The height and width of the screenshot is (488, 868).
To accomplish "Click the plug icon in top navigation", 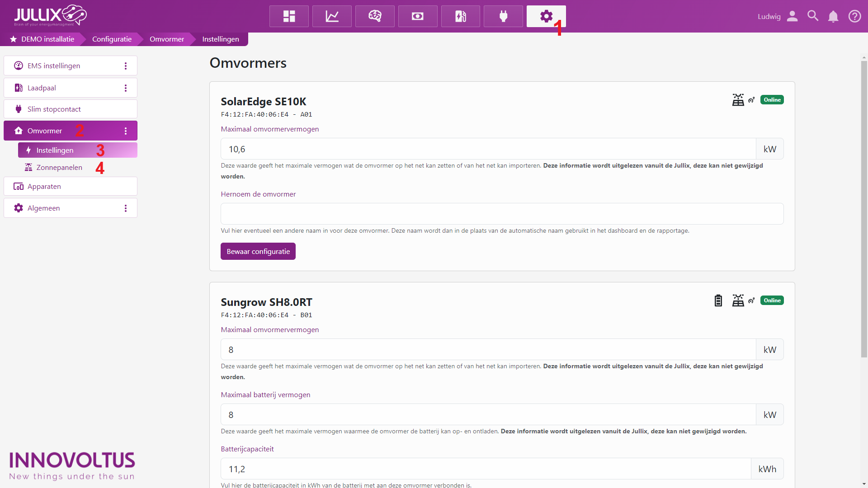I will click(503, 16).
